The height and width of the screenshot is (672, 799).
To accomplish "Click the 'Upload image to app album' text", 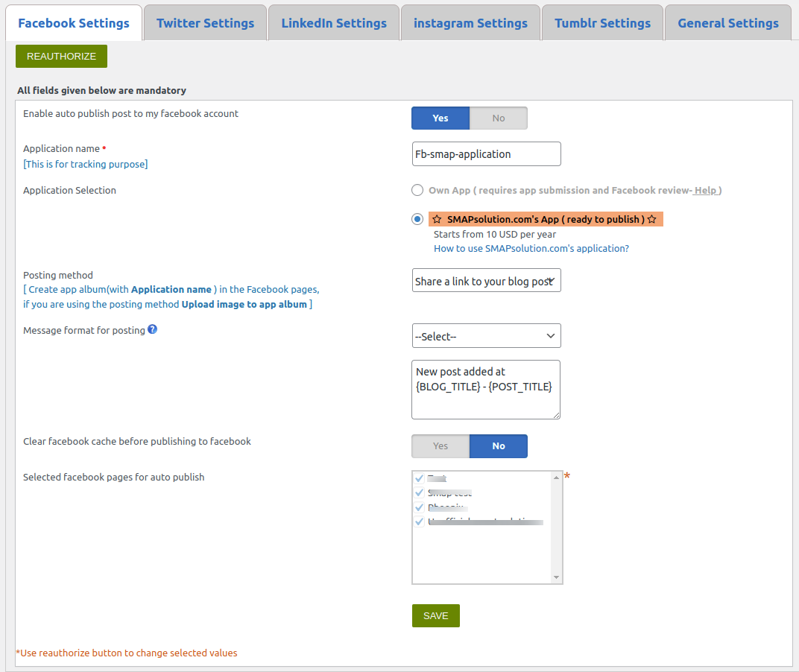I will [x=244, y=304].
